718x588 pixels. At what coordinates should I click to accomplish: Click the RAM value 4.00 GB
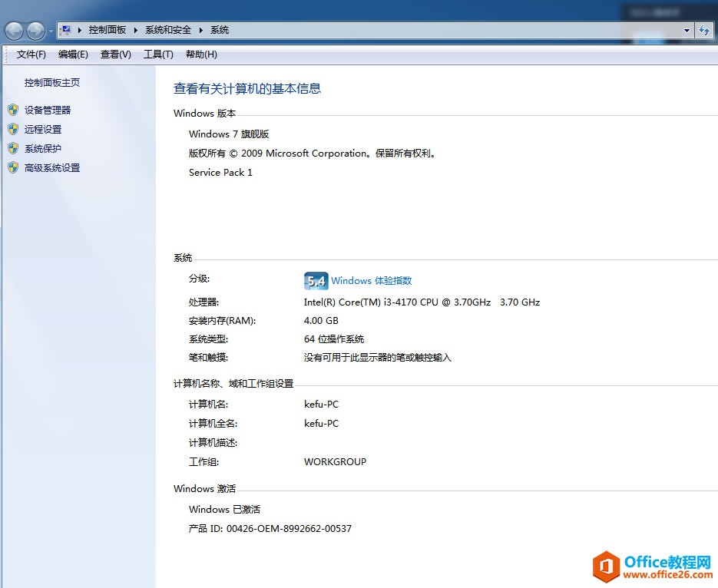(321, 320)
